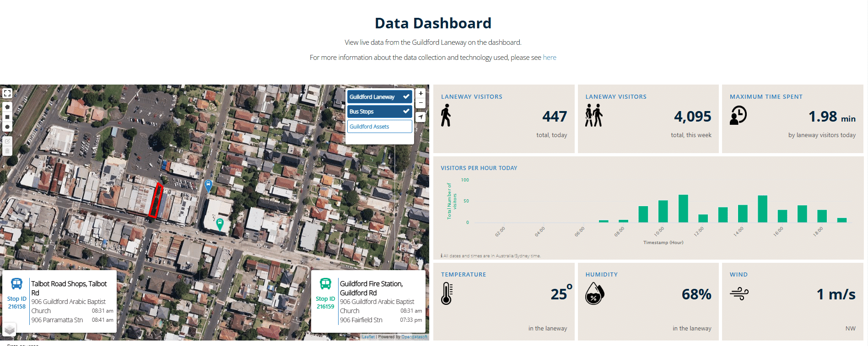Click the red laneway outline on map
This screenshot has width=868, height=346.
[156, 200]
